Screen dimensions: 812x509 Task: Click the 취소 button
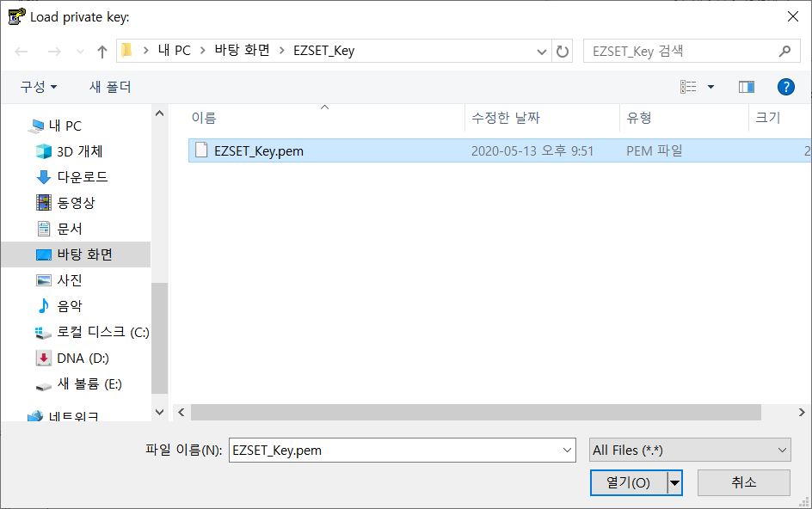tap(743, 482)
